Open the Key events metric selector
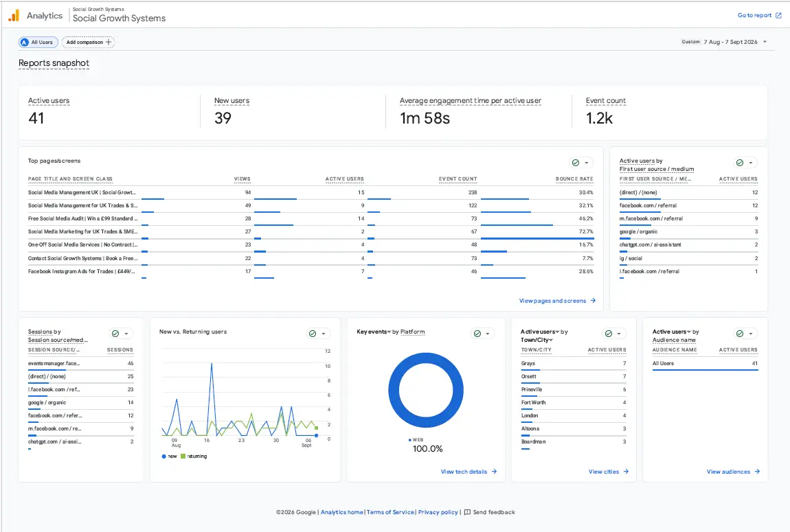Image resolution: width=790 pixels, height=532 pixels. 373,332
